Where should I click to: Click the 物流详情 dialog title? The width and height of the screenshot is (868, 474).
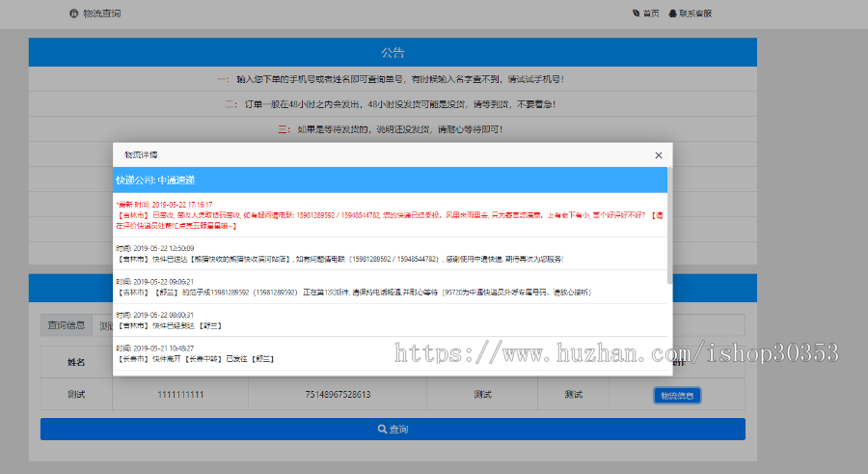click(x=141, y=154)
